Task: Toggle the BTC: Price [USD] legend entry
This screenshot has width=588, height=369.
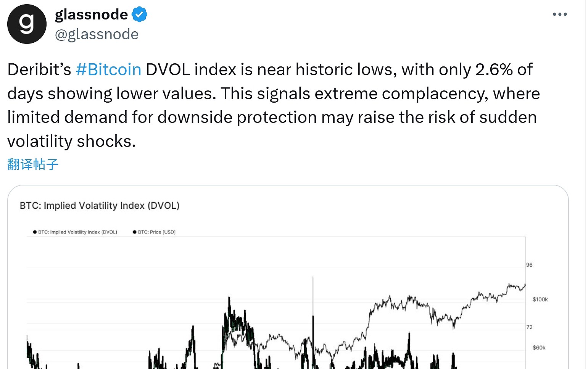Action: 156,232
